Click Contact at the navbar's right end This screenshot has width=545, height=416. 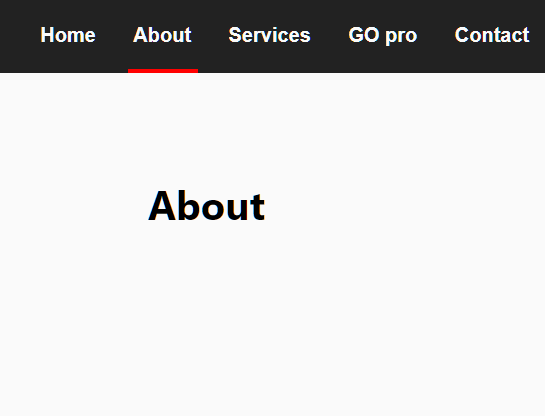click(492, 35)
